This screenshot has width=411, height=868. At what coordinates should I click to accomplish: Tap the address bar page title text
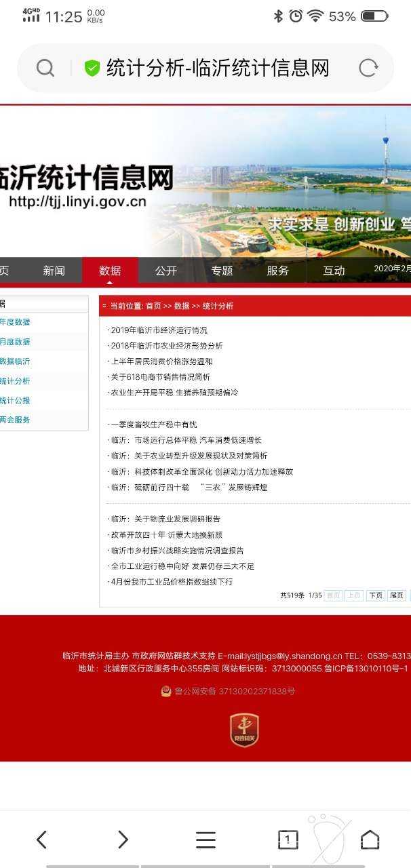point(218,68)
